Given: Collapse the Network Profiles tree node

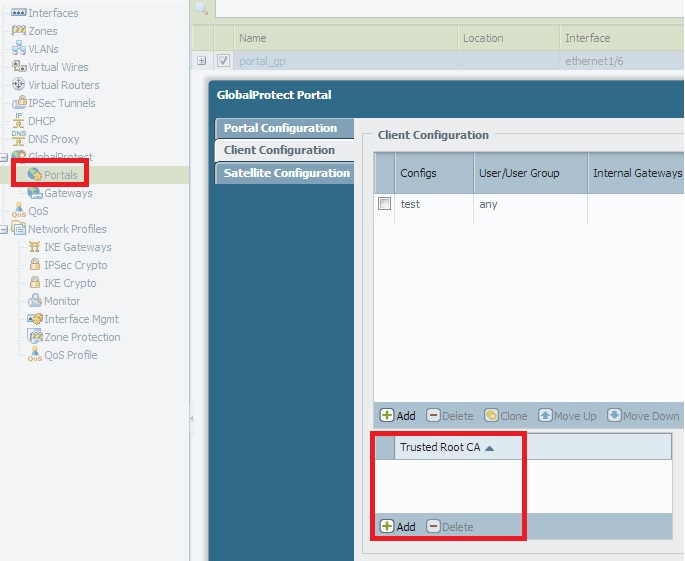Looking at the screenshot, I should pos(4,229).
